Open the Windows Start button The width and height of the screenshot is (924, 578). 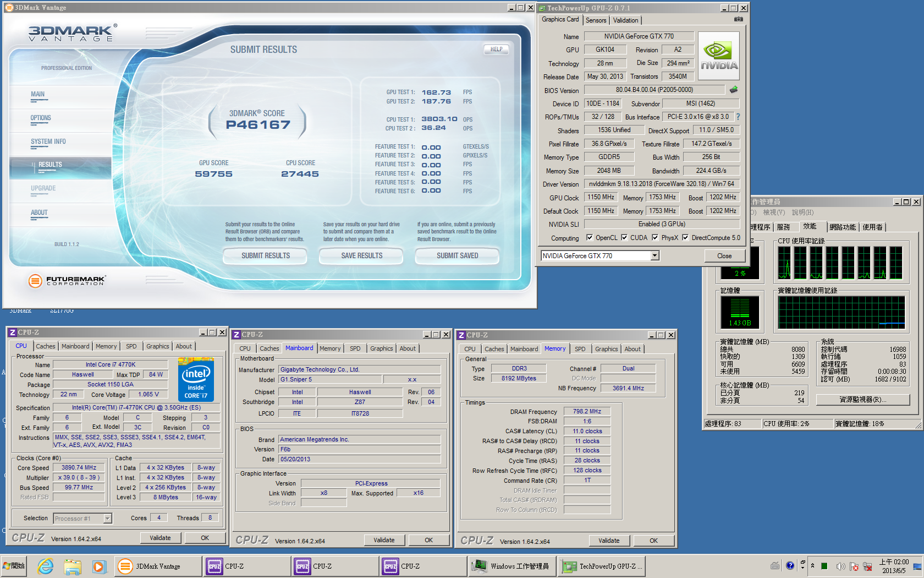pyautogui.click(x=14, y=566)
